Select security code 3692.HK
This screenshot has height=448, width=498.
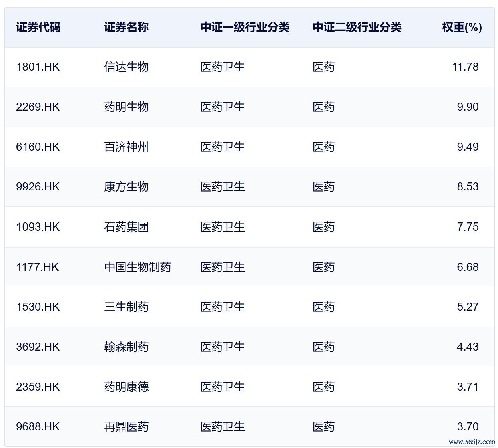pyautogui.click(x=38, y=347)
